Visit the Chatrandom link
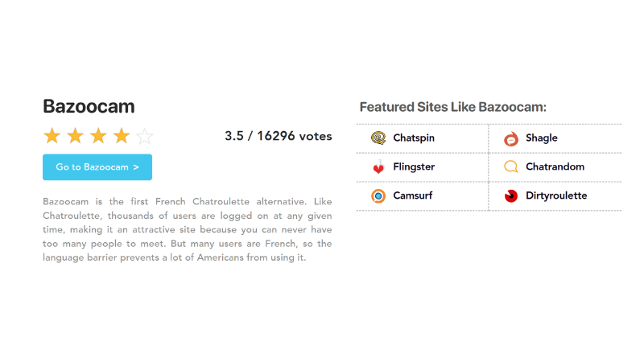Viewport: 644px width, 362px height. [555, 167]
